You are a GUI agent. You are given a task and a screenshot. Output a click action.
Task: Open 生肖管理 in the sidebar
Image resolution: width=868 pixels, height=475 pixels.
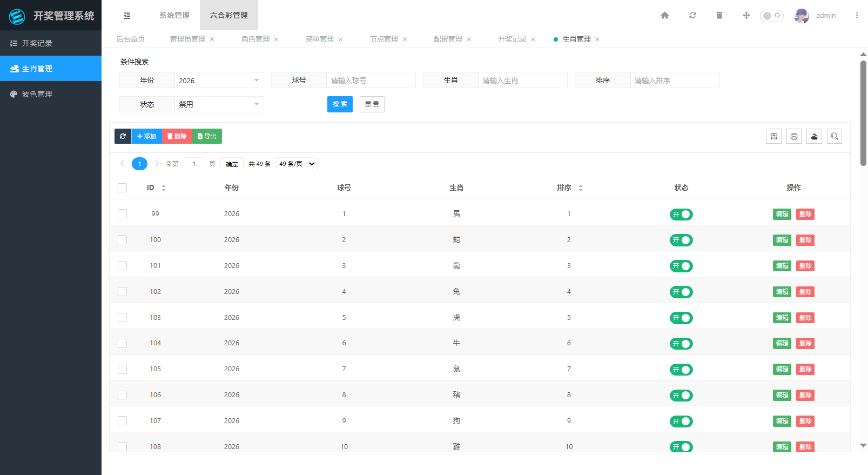pos(51,69)
